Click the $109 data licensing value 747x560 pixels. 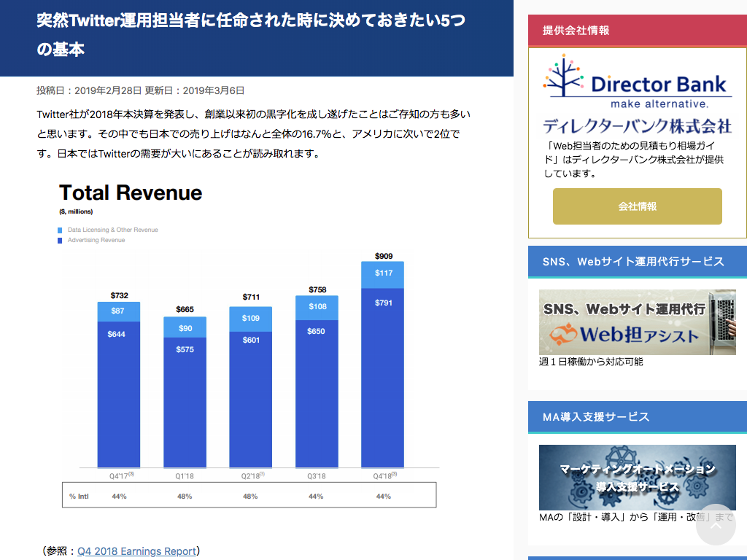[x=251, y=318]
